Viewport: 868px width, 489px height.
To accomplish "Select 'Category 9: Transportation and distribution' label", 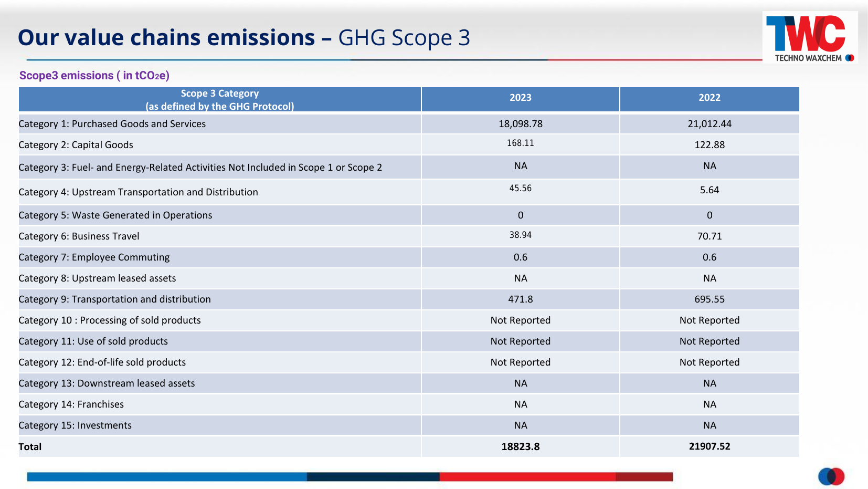I will tap(114, 299).
